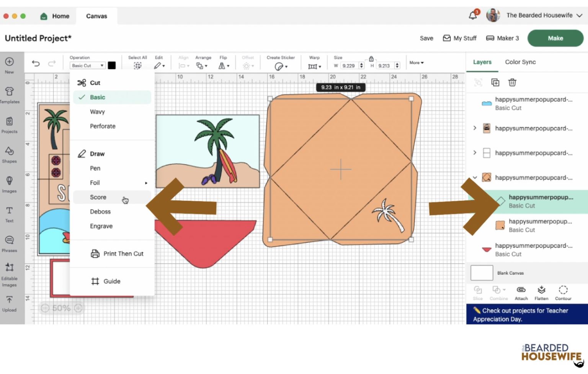Click the Attach tool
Viewport: 588px width, 374px height.
click(521, 293)
